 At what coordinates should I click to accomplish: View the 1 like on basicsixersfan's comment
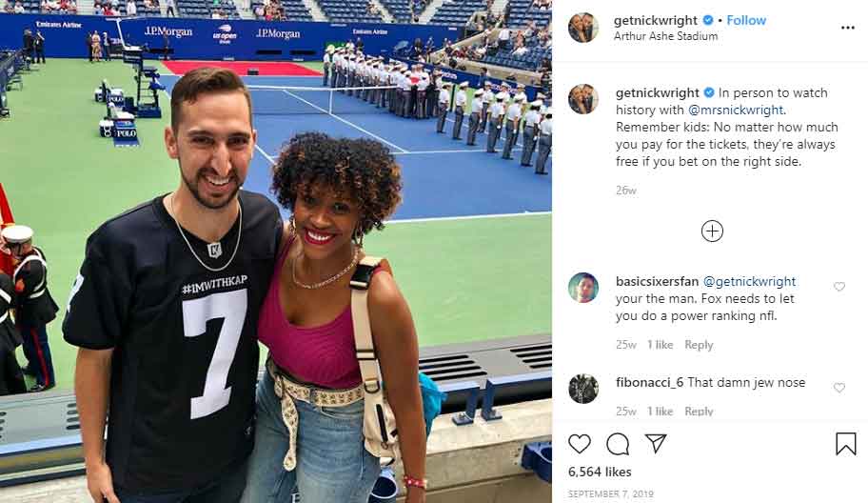(x=660, y=345)
